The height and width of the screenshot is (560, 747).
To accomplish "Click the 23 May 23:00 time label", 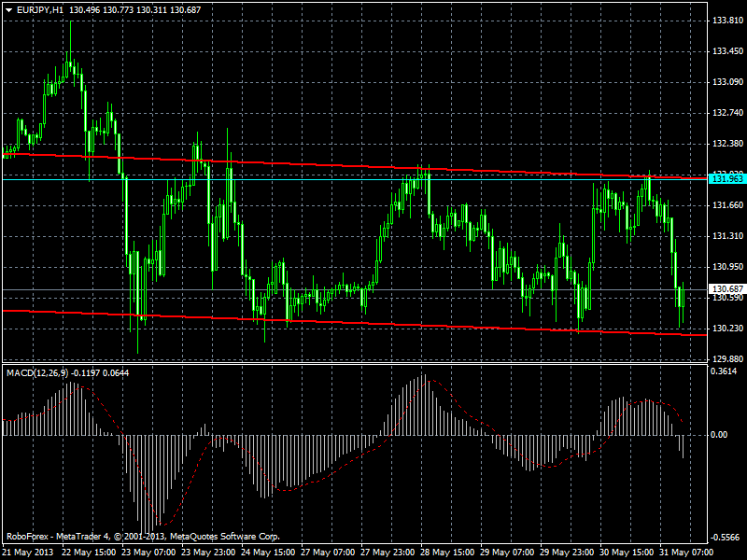I will [x=208, y=553].
